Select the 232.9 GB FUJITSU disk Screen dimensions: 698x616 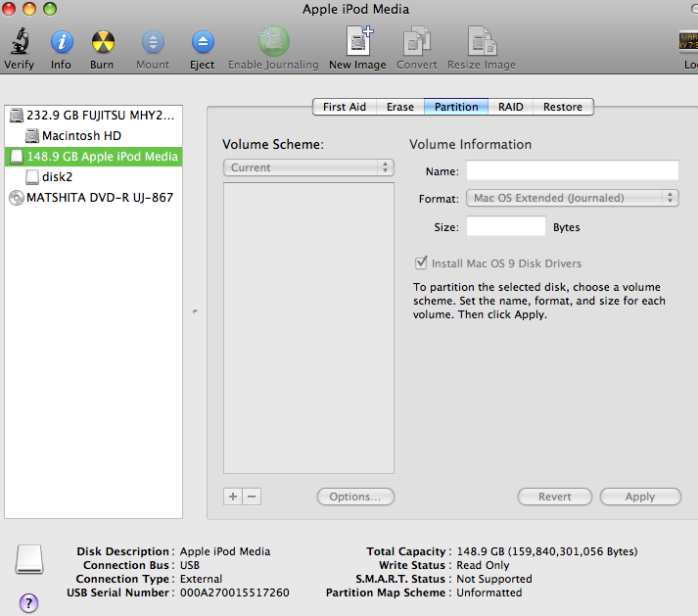coord(93,115)
